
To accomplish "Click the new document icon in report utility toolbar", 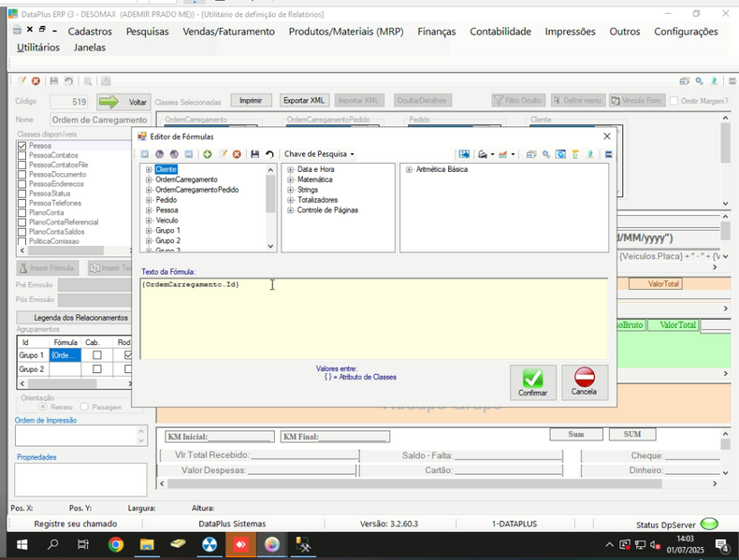I will pyautogui.click(x=22, y=81).
